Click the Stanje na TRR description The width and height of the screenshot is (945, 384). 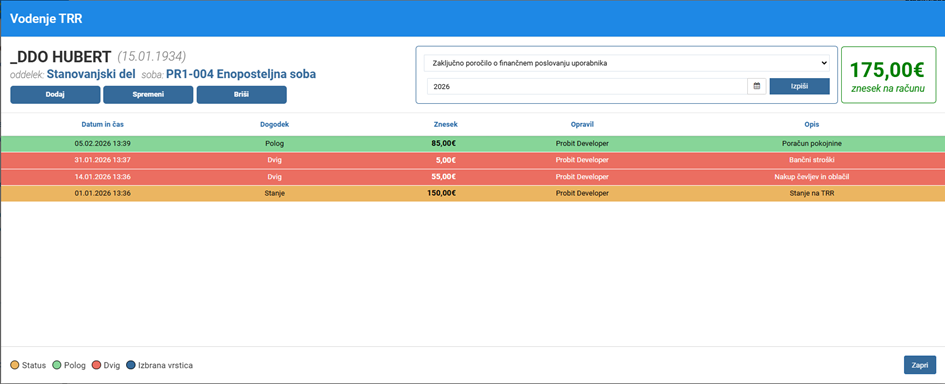point(811,194)
